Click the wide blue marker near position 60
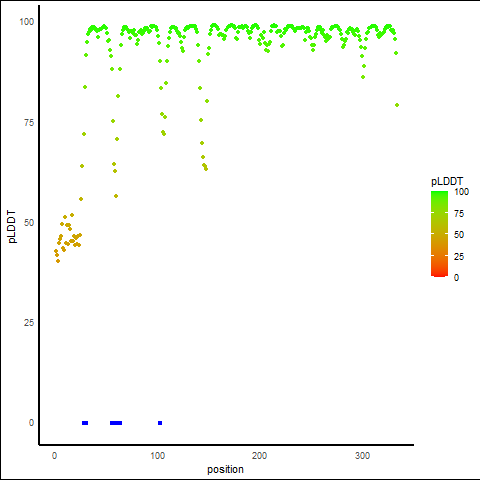The height and width of the screenshot is (480, 480). (116, 423)
